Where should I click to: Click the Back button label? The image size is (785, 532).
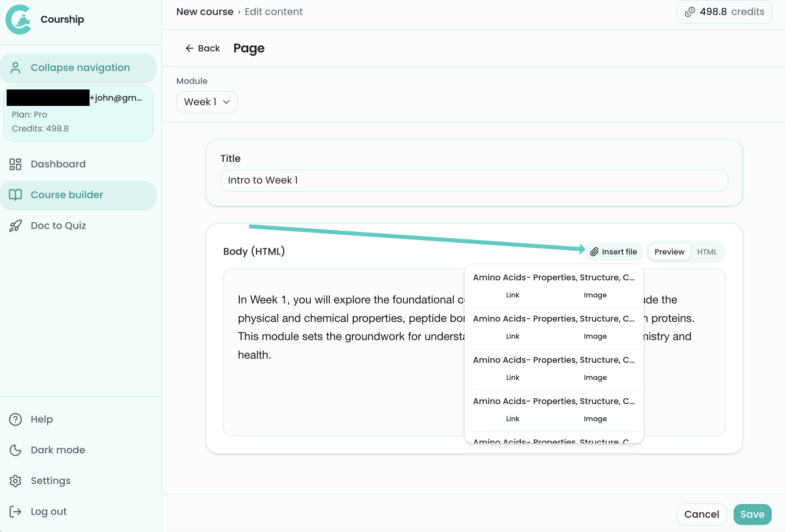(x=209, y=48)
